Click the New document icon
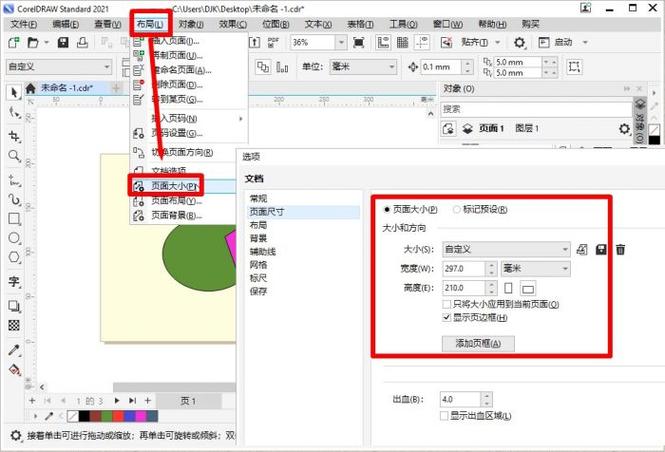Screen dimensions: 665x452 (14, 42)
